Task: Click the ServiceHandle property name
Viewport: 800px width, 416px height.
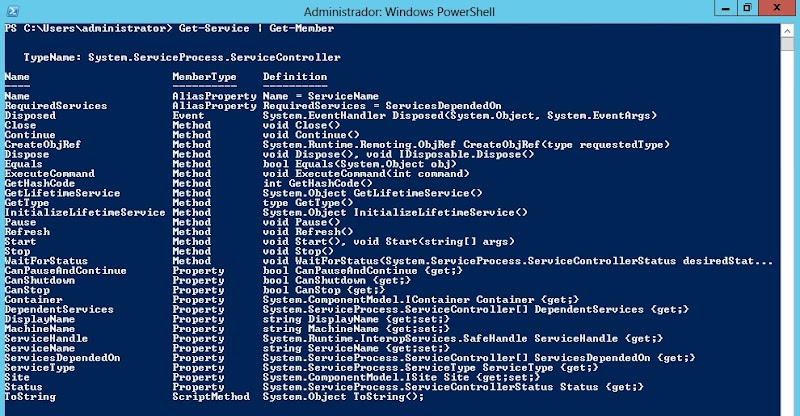Action: [46, 338]
